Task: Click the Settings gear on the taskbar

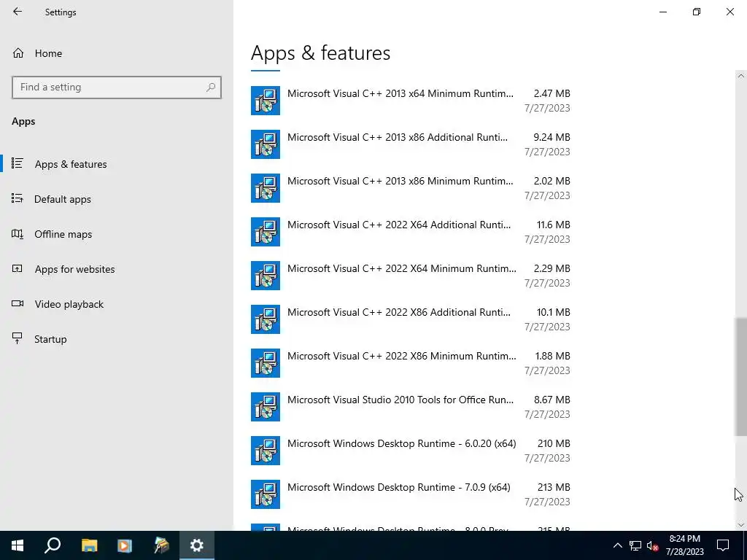Action: (197, 545)
